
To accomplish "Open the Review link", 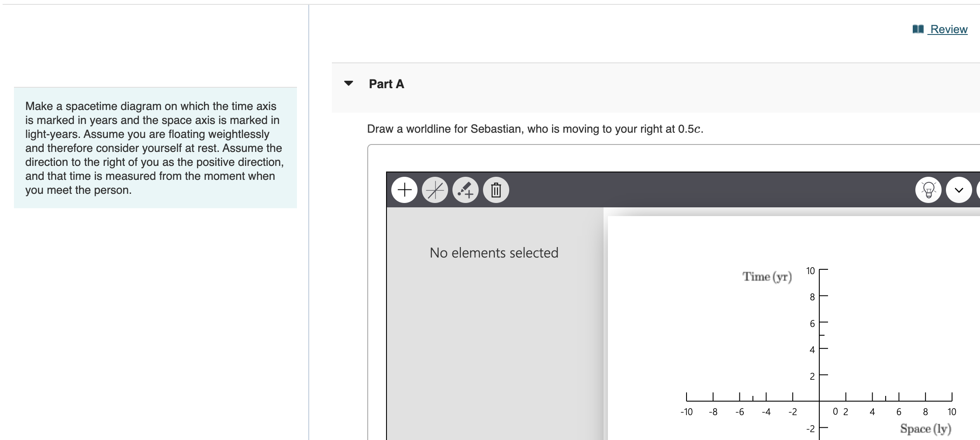I will point(949,29).
